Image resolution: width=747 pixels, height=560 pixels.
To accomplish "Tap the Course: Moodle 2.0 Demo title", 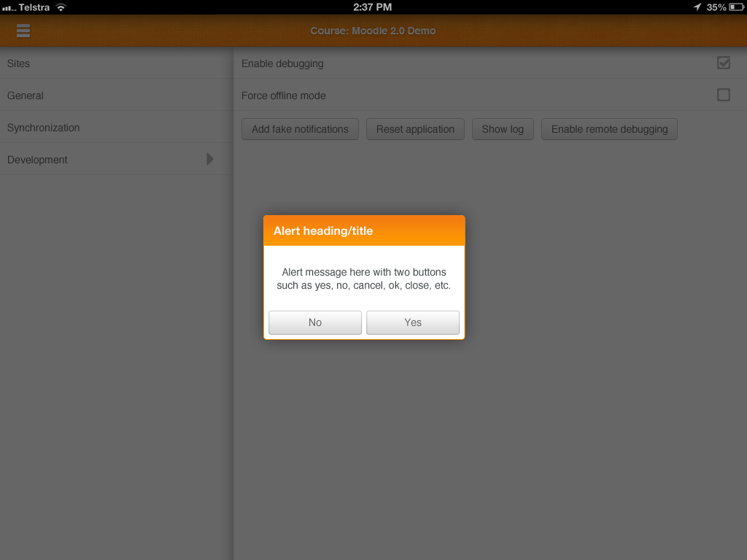I will point(373,31).
